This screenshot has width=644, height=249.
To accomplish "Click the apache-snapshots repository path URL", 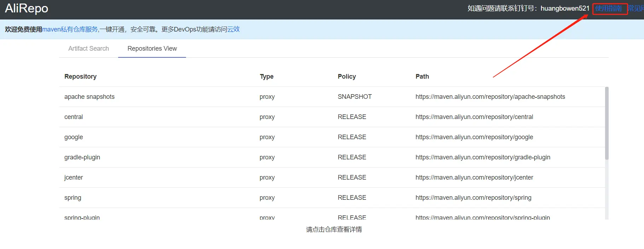I will [x=490, y=97].
